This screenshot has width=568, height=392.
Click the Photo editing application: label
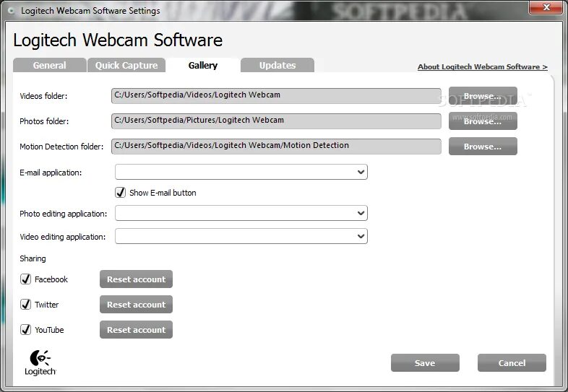pos(64,214)
